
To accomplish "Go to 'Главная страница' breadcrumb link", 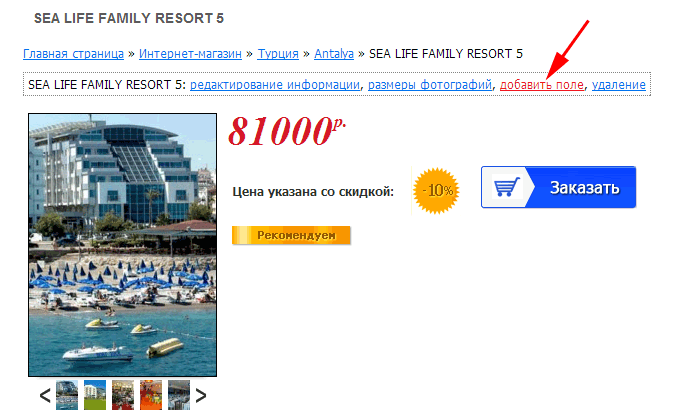I will click(x=74, y=54).
